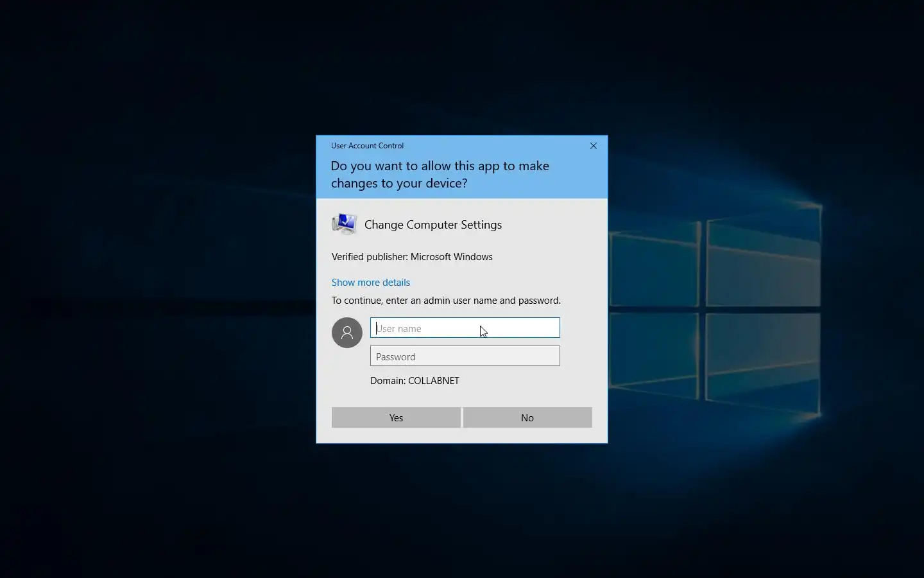Click the Domain: COLLABNET text
Image resolution: width=924 pixels, height=578 pixels.
pos(415,381)
